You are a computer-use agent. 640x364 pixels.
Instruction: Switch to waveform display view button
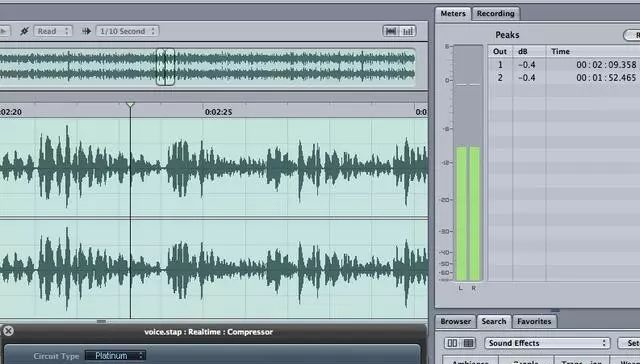391,31
